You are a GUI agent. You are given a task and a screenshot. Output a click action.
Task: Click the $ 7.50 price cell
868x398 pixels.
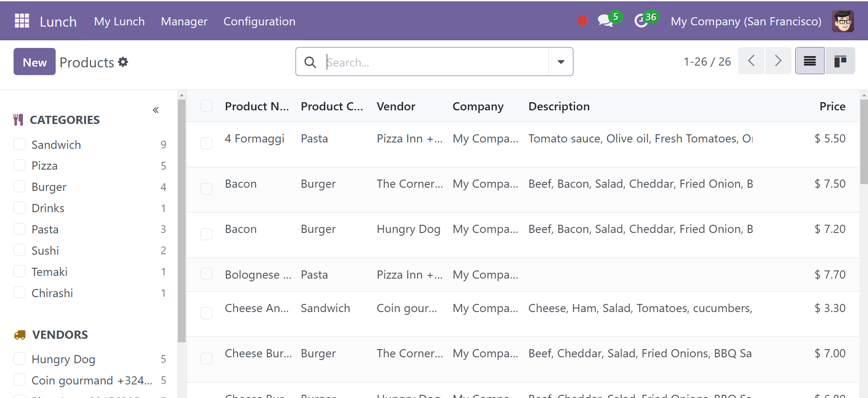coord(830,184)
